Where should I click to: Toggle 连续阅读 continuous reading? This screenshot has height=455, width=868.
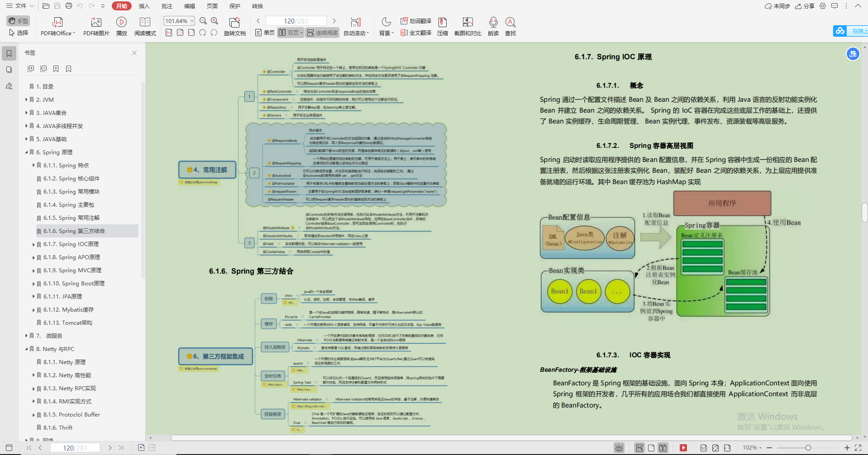[322, 33]
